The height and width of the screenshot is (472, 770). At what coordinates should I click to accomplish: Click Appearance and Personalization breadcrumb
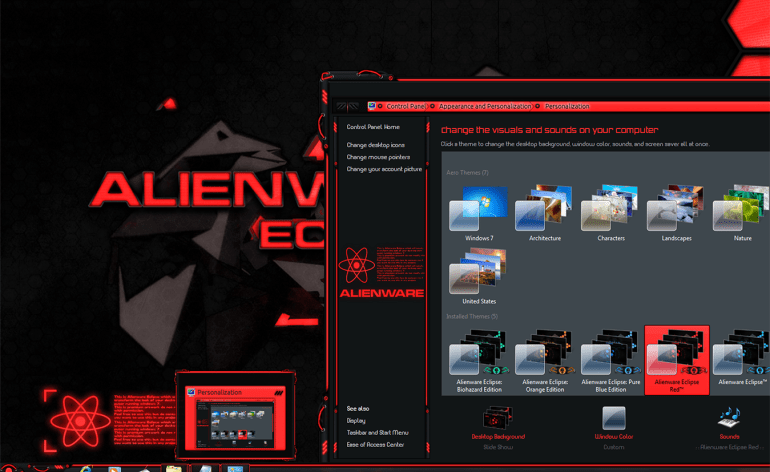[485, 106]
